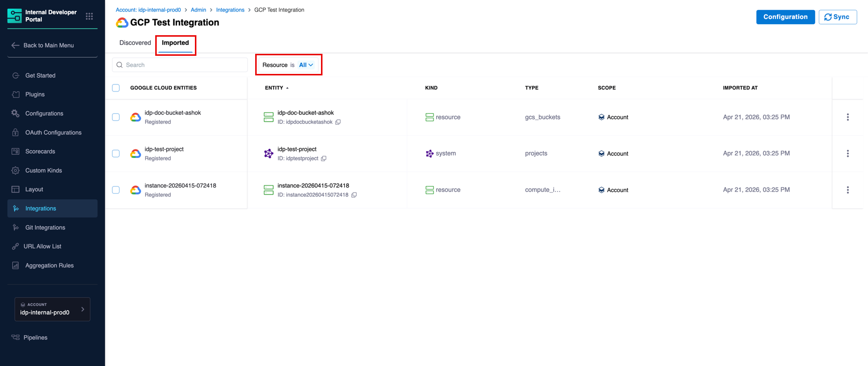Click the Git Integrations sidebar icon
868x366 pixels.
point(16,227)
